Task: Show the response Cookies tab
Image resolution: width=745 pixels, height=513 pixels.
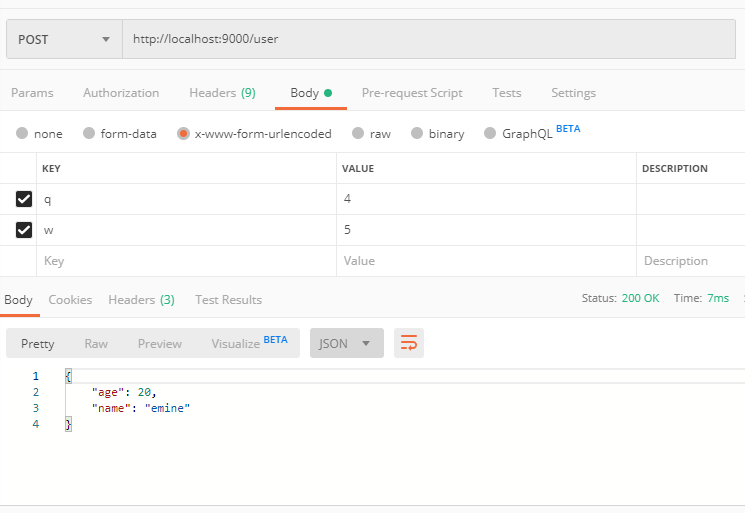Action: (70, 300)
